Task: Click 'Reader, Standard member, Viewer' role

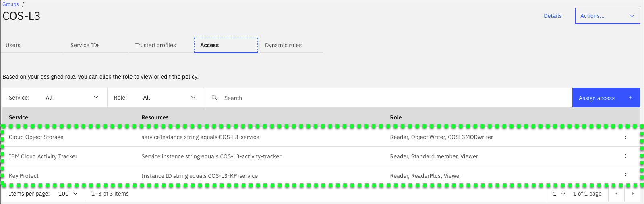Action: point(434,156)
